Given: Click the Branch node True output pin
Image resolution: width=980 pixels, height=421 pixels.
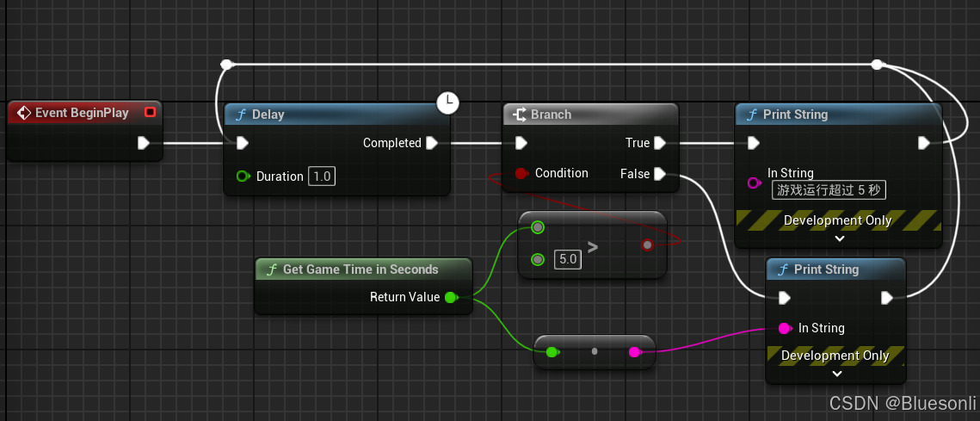Looking at the screenshot, I should 659,143.
